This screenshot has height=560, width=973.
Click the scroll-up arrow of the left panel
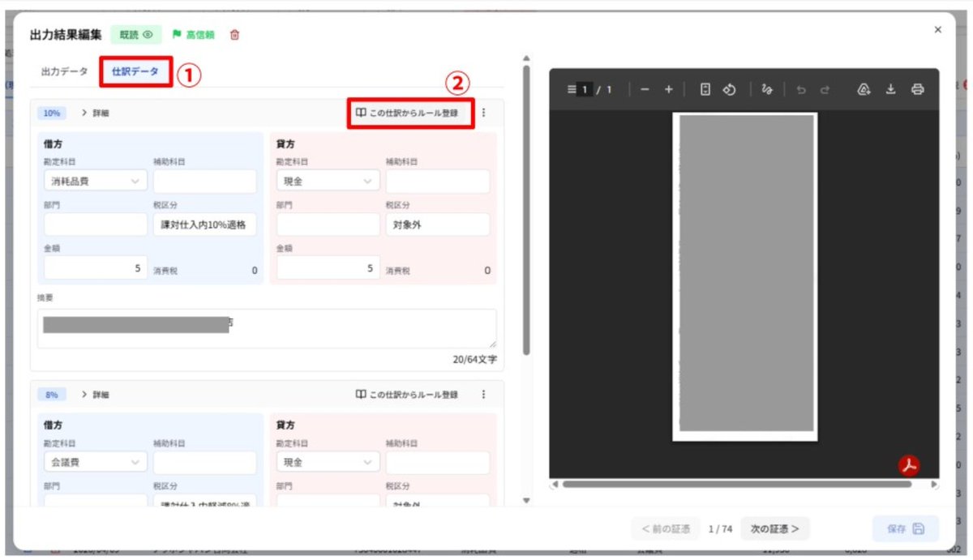(526, 58)
